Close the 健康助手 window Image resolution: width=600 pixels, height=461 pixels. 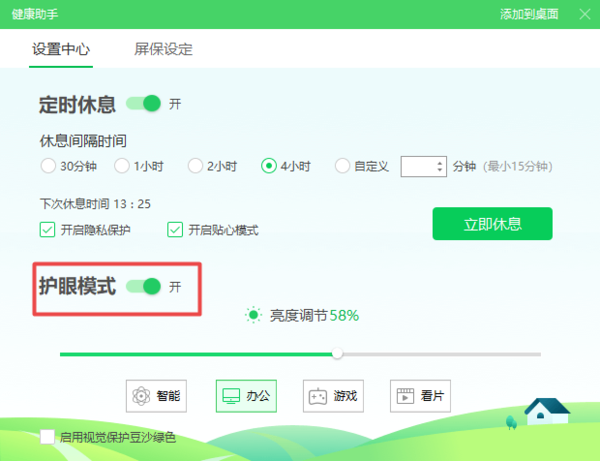point(585,14)
